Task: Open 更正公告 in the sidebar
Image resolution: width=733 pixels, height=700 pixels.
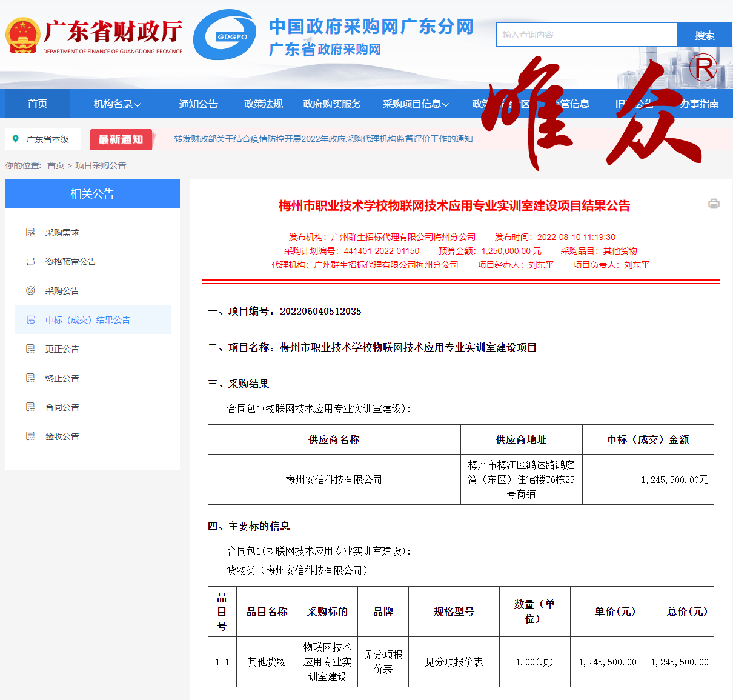Action: (x=62, y=349)
